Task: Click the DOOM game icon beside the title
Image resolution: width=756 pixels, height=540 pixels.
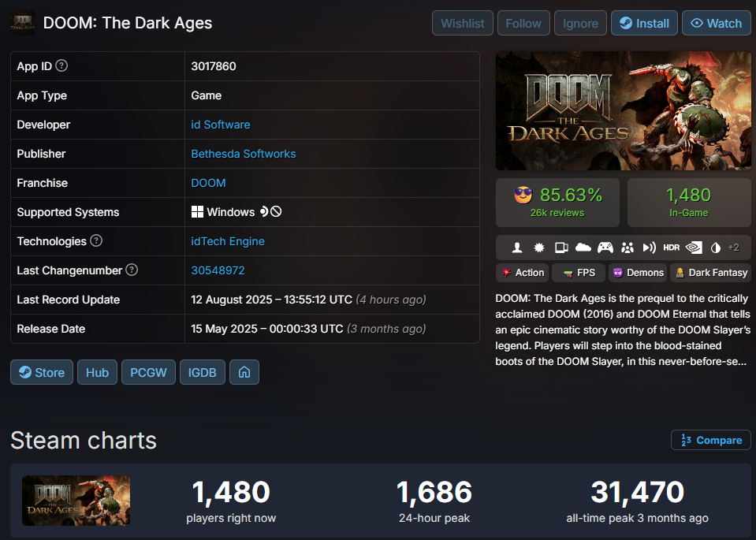Action: [x=23, y=23]
